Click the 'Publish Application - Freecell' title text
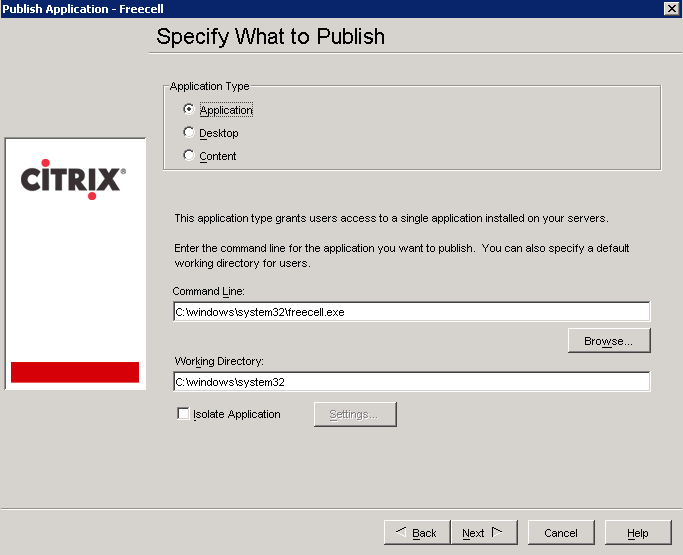 [x=83, y=9]
